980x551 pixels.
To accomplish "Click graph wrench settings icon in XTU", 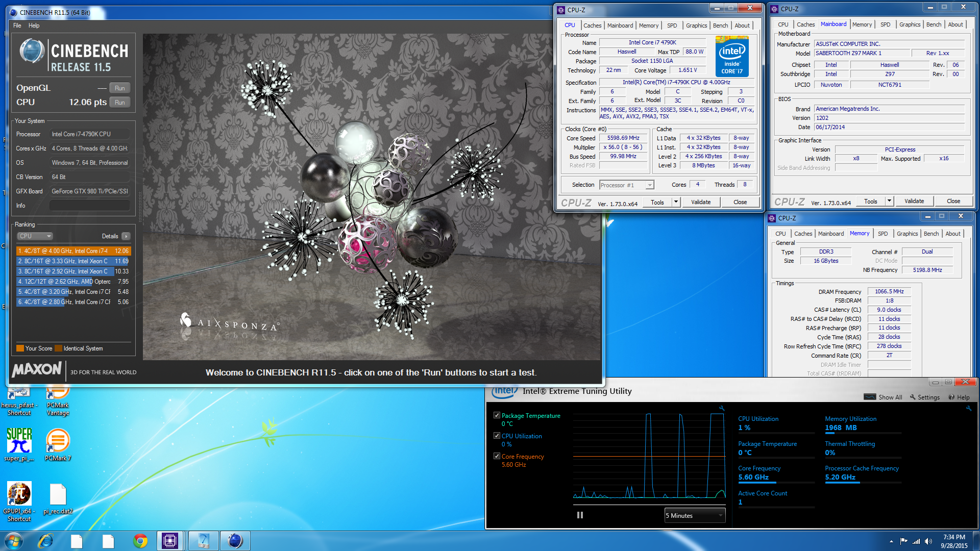I will point(722,408).
